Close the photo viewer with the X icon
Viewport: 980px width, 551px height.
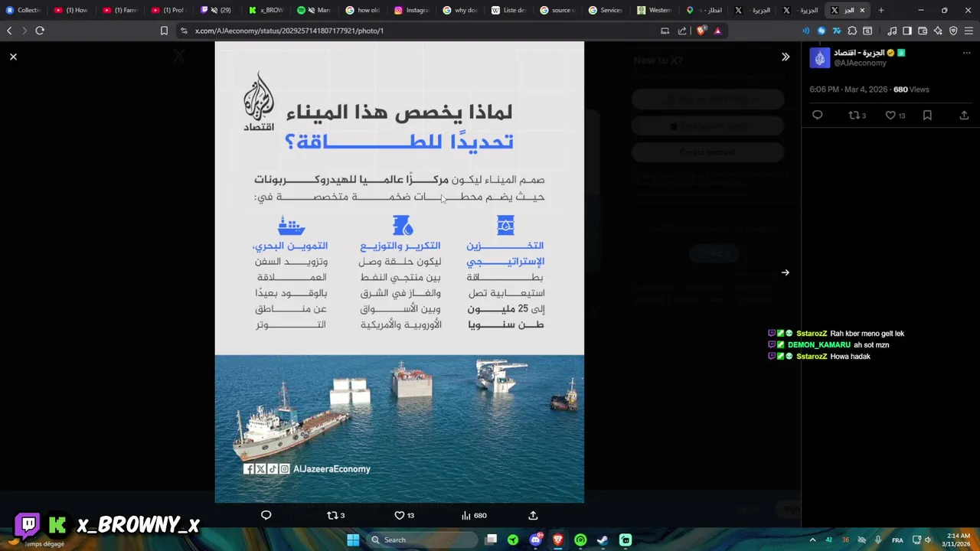pos(13,57)
